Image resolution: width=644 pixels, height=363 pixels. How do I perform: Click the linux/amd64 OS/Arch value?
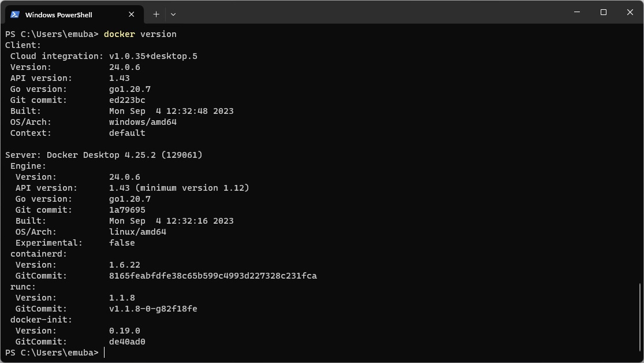pos(137,232)
